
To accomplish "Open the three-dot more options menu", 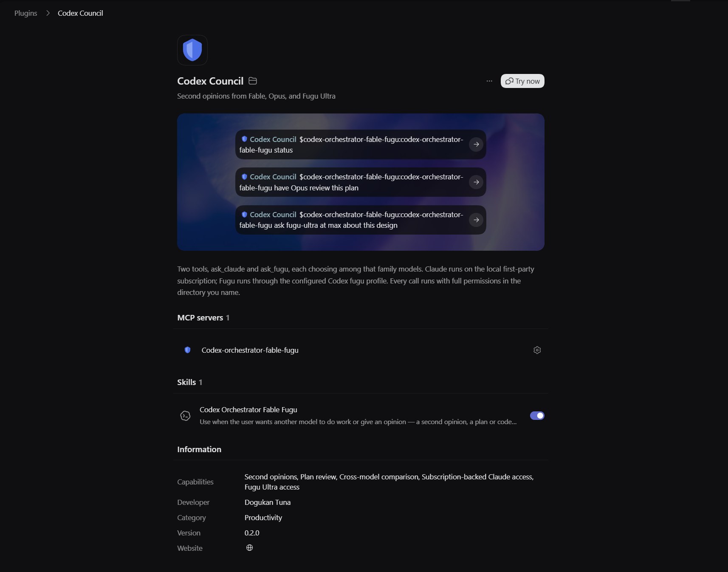I will tap(489, 81).
